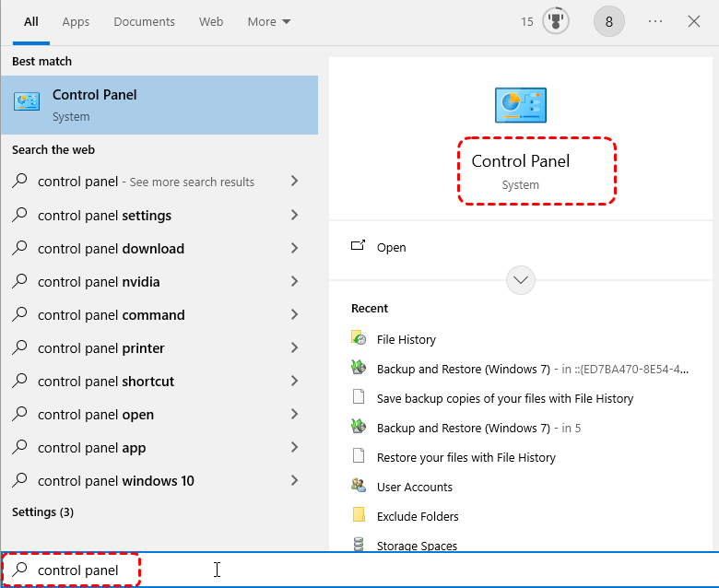The height and width of the screenshot is (588, 719).
Task: Expand arrow for control panel command
Action: point(294,314)
